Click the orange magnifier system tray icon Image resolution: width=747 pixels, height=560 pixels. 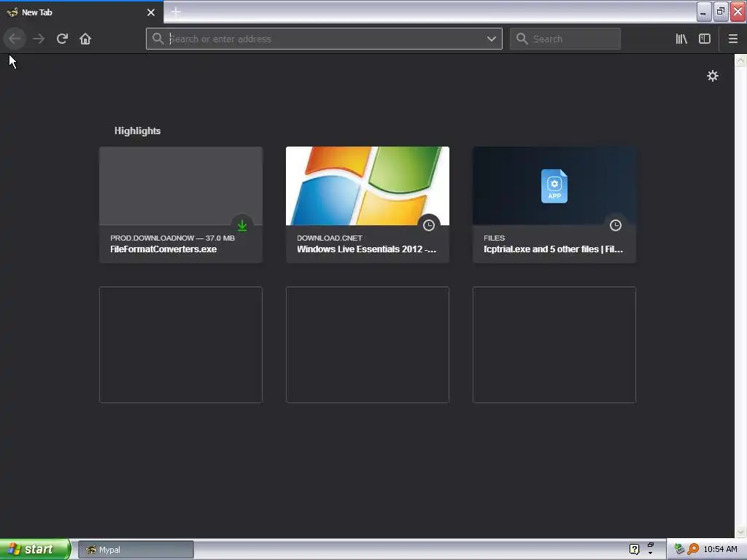click(x=693, y=549)
